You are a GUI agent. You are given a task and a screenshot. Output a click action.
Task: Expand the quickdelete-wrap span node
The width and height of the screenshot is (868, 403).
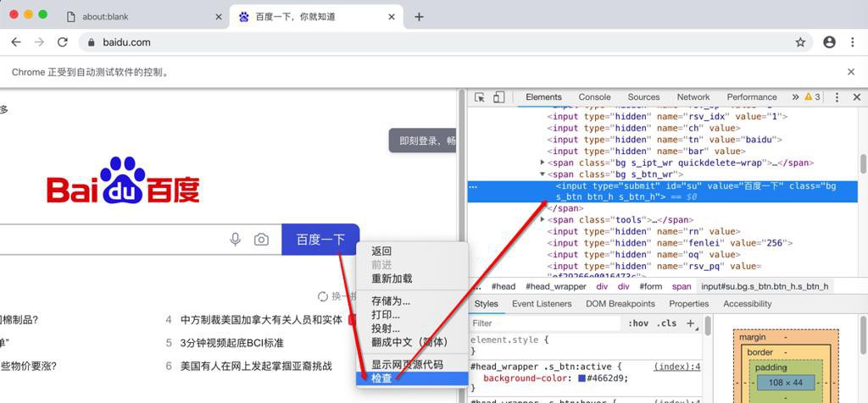(x=542, y=163)
